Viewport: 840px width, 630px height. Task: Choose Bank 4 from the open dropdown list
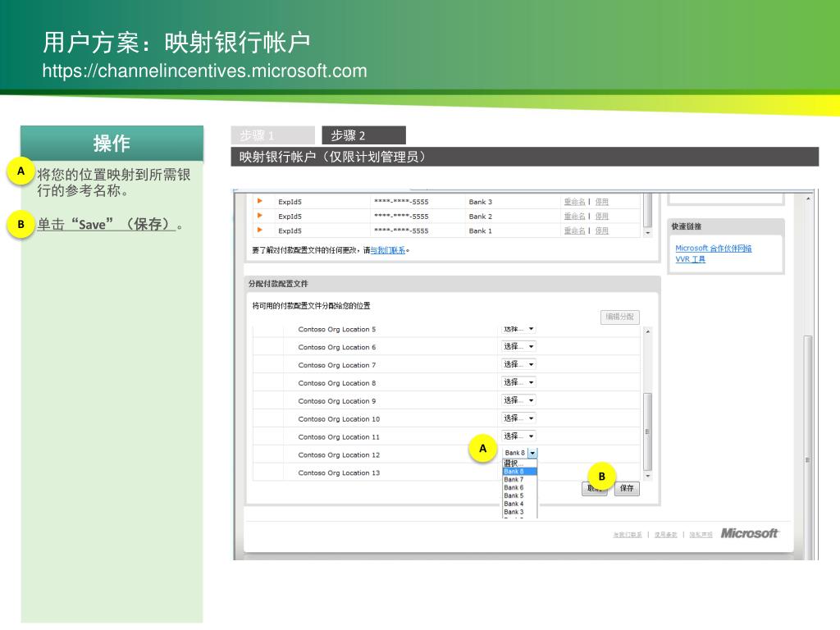519,504
